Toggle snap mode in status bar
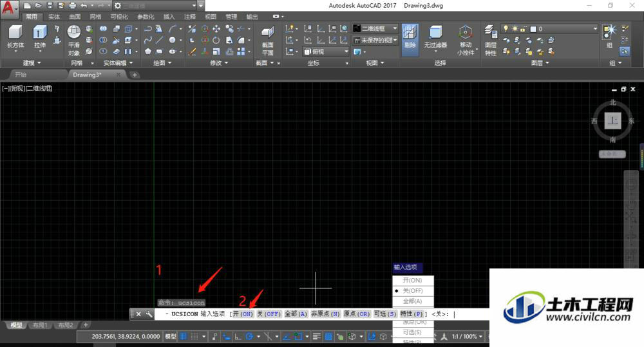The image size is (644, 347). tap(195, 336)
